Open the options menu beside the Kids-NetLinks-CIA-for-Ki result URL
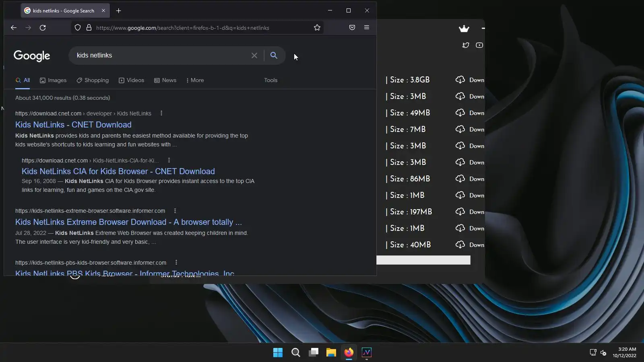The image size is (644, 362). coord(169,160)
